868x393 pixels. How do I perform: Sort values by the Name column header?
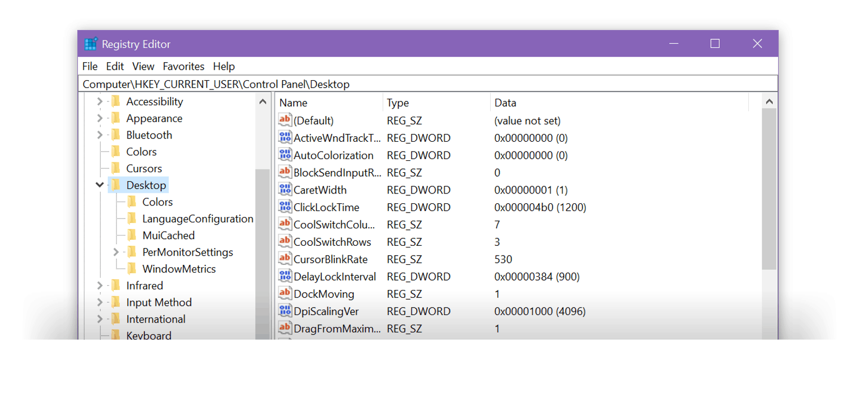coord(329,102)
